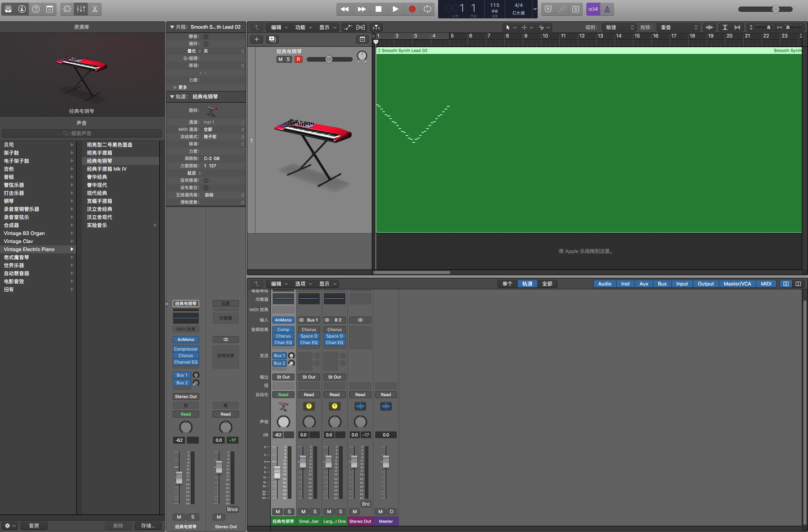Toggle narrow channel strips icon in the mixer
Image resolution: width=808 pixels, height=532 pixels.
[x=786, y=284]
